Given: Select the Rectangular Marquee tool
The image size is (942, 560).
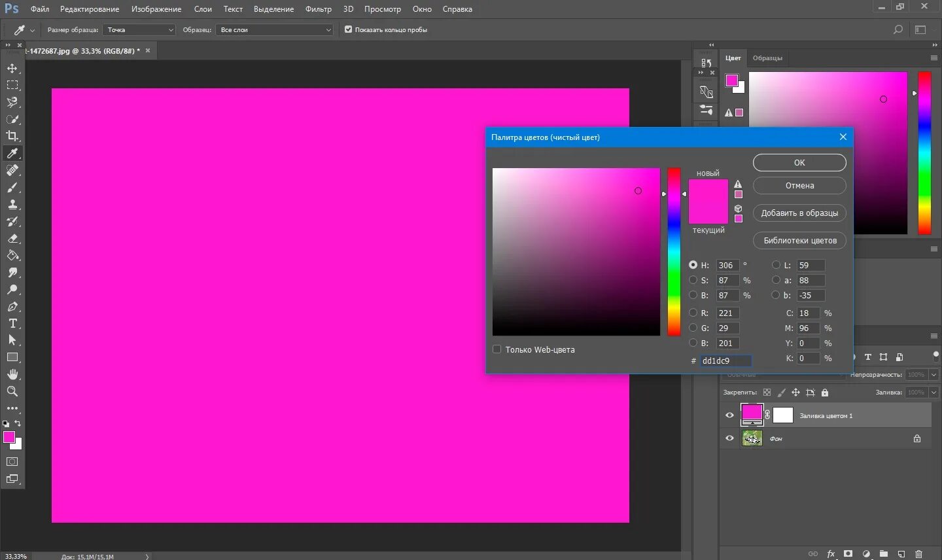Looking at the screenshot, I should pyautogui.click(x=12, y=85).
